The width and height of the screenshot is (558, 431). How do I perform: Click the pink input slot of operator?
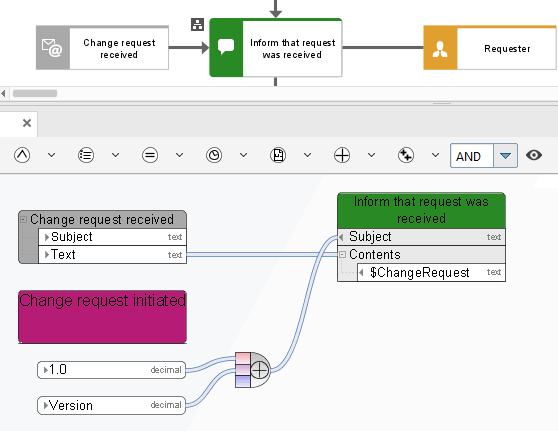coord(243,358)
